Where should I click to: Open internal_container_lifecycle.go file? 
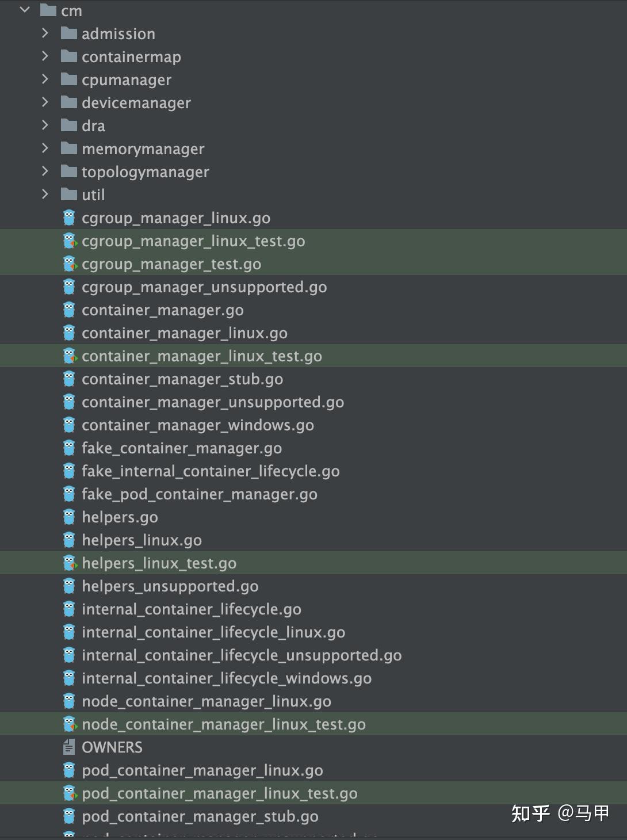click(x=191, y=609)
